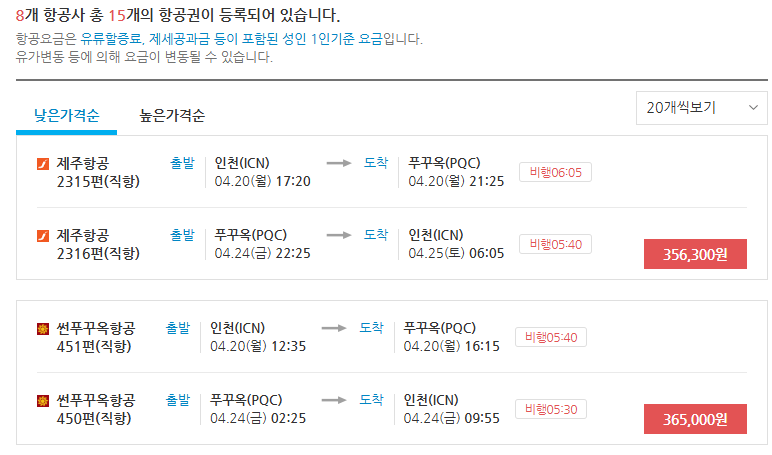Click the Jeju Air logo on flight 2315
The width and height of the screenshot is (772, 455).
coord(43,165)
